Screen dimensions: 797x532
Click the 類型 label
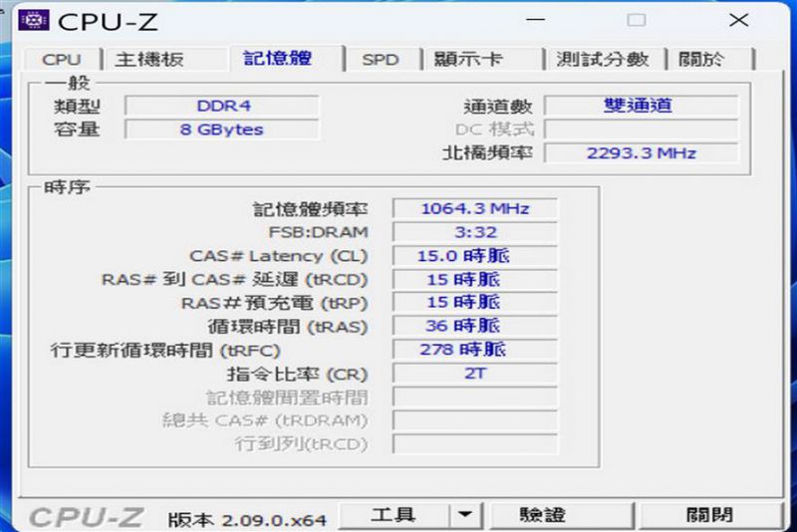pos(77,107)
